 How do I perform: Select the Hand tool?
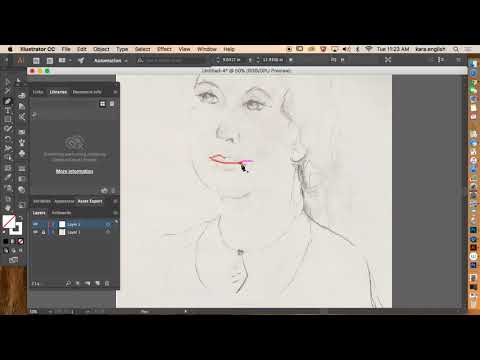[x=8, y=208]
